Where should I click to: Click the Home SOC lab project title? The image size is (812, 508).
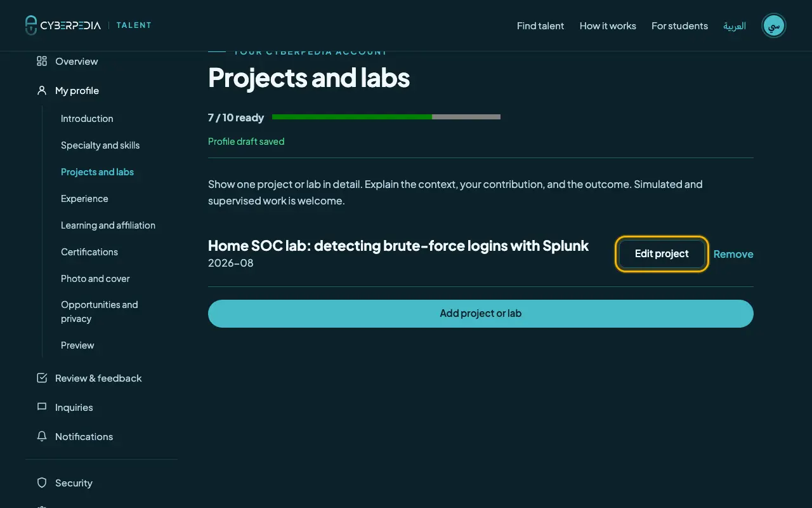(x=398, y=246)
